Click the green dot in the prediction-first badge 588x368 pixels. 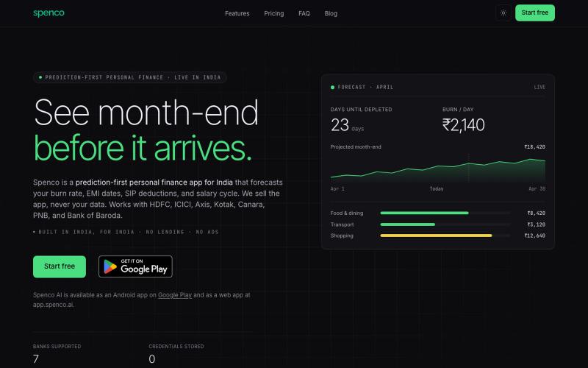pyautogui.click(x=40, y=77)
